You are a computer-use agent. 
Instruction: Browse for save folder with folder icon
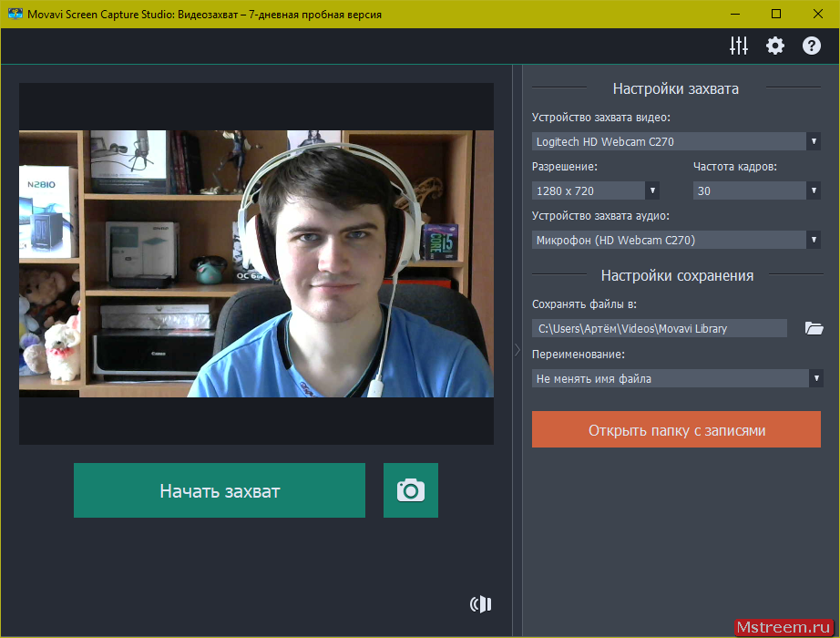[x=814, y=328]
